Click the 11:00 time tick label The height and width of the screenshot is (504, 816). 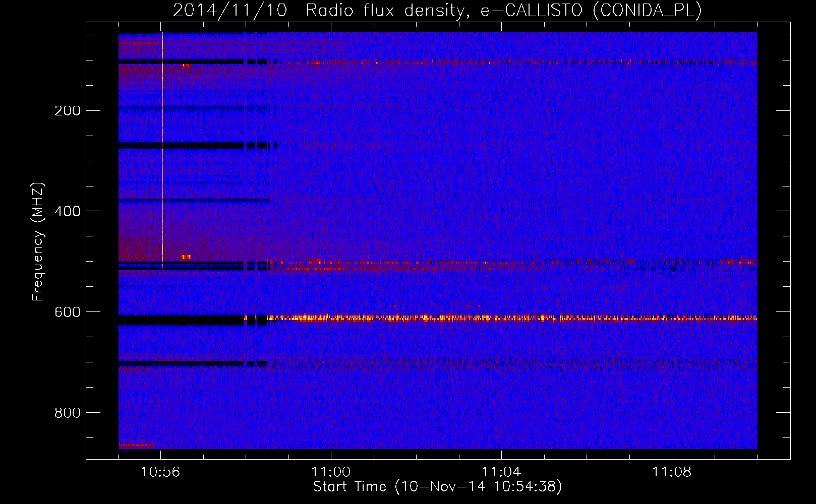(x=331, y=472)
